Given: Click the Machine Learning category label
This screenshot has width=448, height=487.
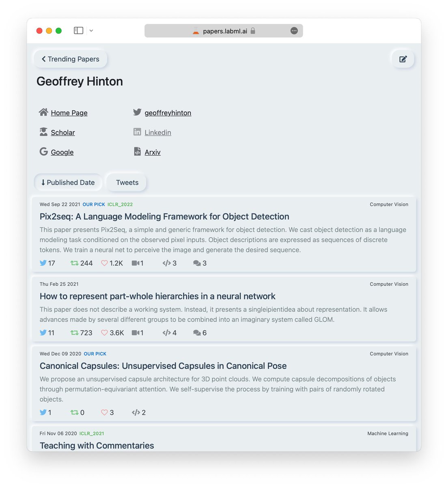Looking at the screenshot, I should 388,433.
